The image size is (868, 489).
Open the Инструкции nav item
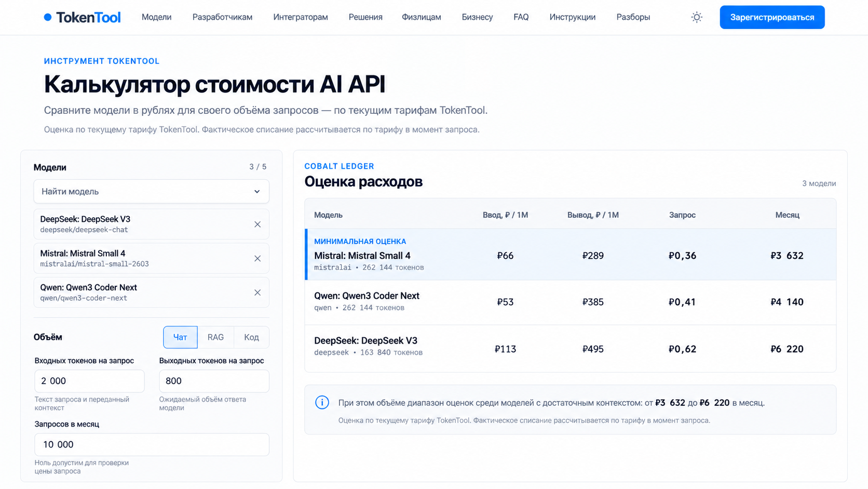coord(573,17)
